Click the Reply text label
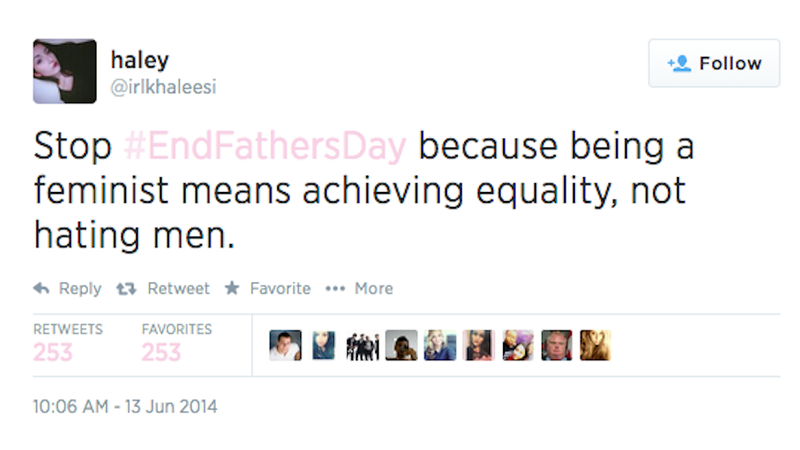This screenshot has height=450, width=800. [80, 289]
